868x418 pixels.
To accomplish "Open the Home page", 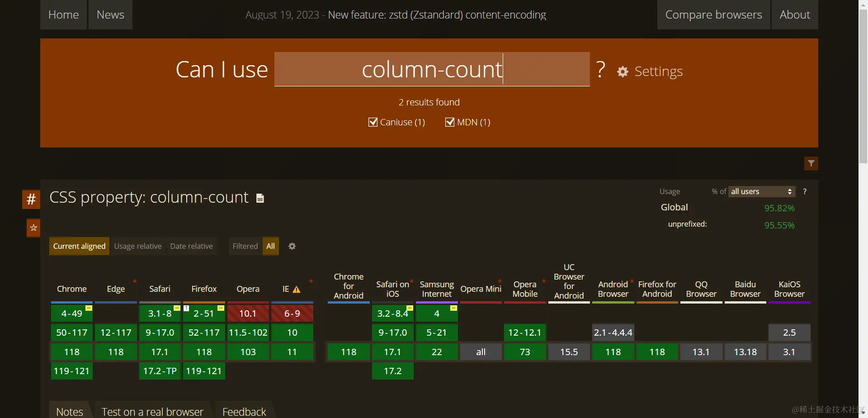I will (x=63, y=14).
